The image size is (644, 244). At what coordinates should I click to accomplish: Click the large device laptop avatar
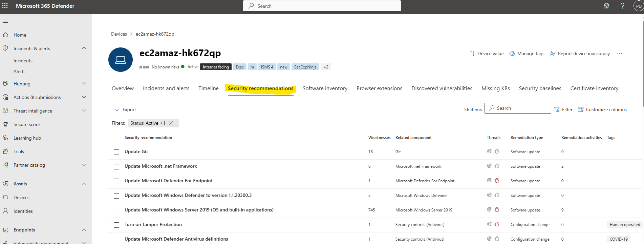(x=121, y=60)
